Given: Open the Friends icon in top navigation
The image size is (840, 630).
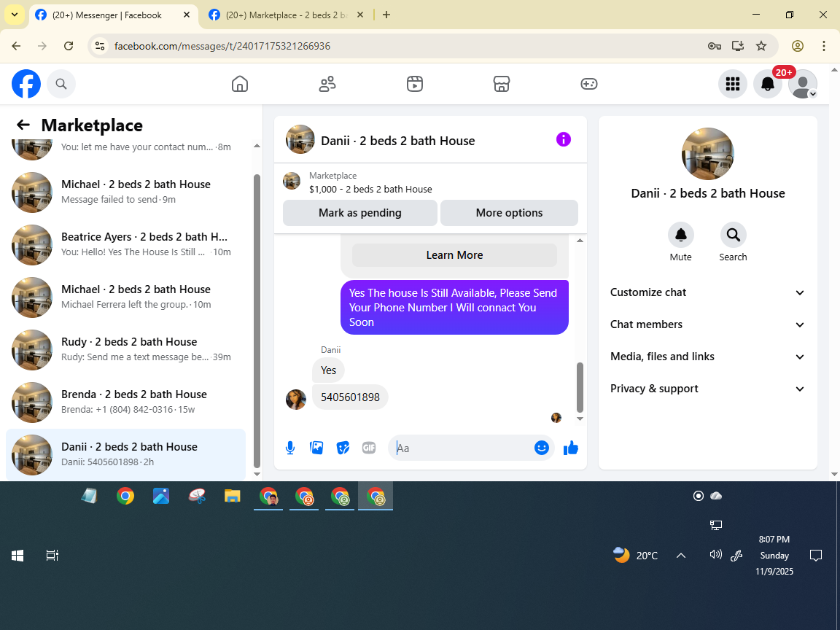Looking at the screenshot, I should pyautogui.click(x=327, y=84).
